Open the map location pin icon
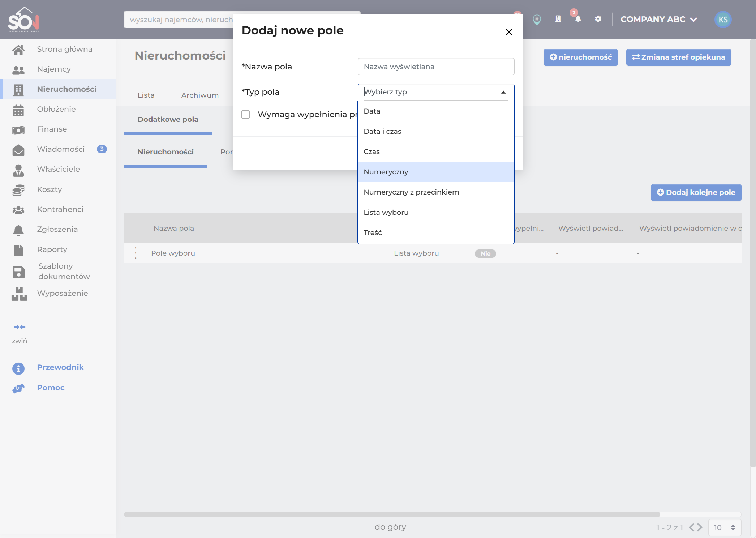 pyautogui.click(x=537, y=20)
